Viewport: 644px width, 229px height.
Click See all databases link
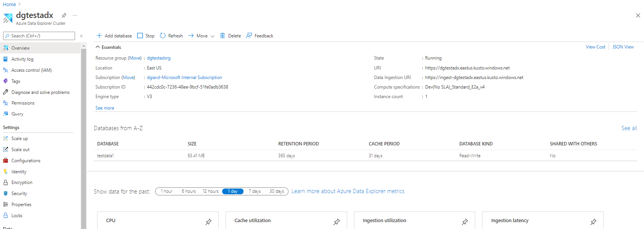(629, 128)
